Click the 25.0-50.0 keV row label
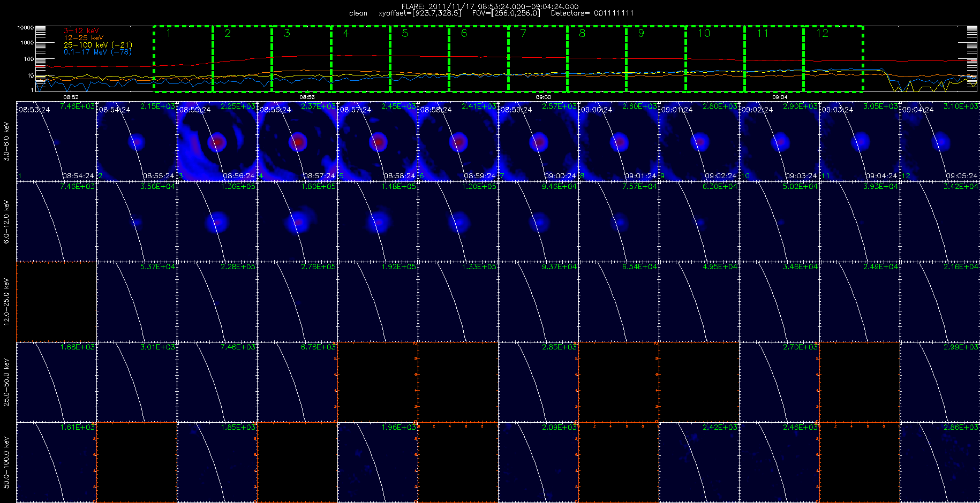The height and width of the screenshot is (503, 980). 6,382
